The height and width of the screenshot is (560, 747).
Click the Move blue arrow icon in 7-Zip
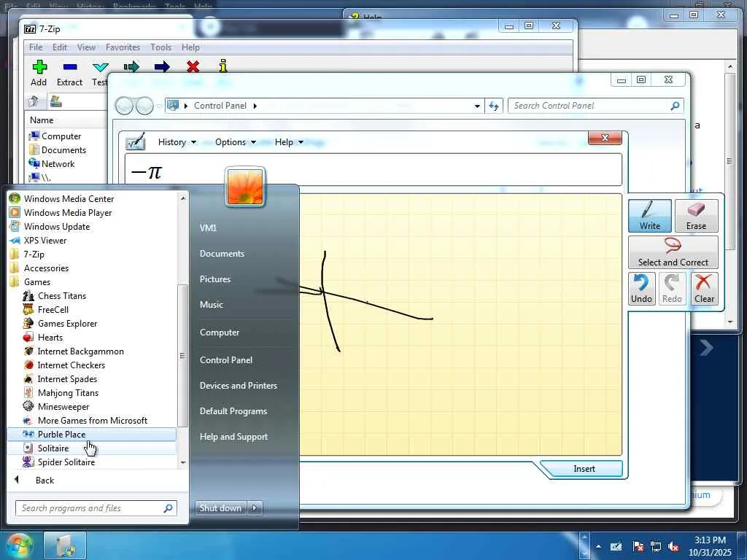162,66
